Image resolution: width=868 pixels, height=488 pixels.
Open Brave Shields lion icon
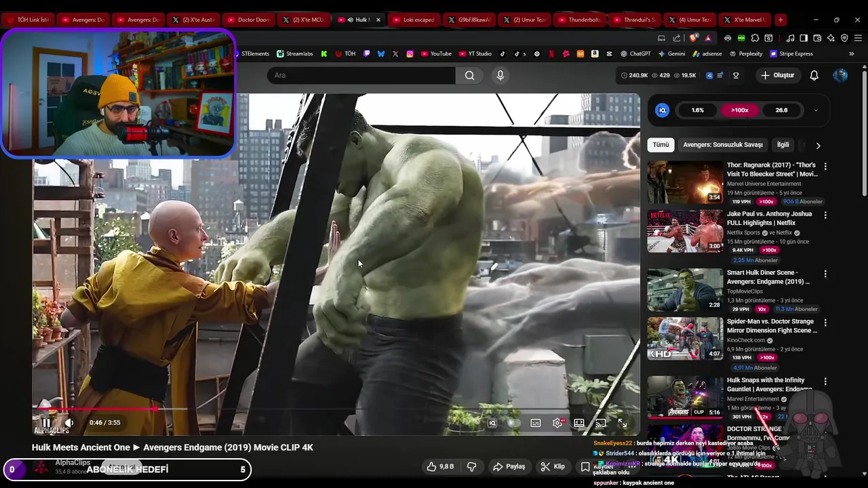click(x=693, y=38)
